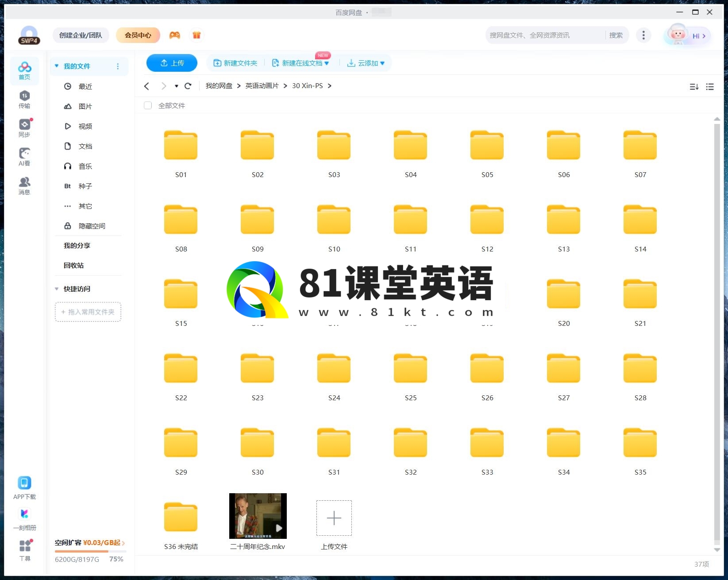
Task: Open the navigation history dropdown arrow
Action: pyautogui.click(x=176, y=86)
